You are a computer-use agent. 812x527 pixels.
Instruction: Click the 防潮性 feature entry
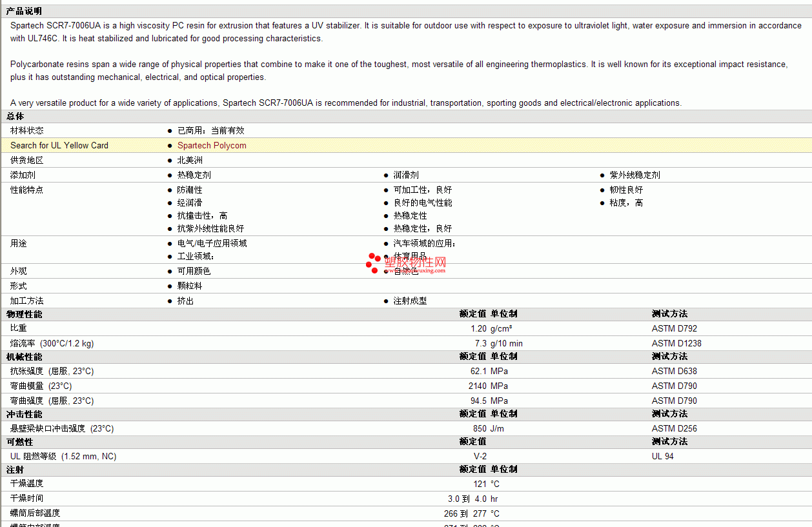190,190
